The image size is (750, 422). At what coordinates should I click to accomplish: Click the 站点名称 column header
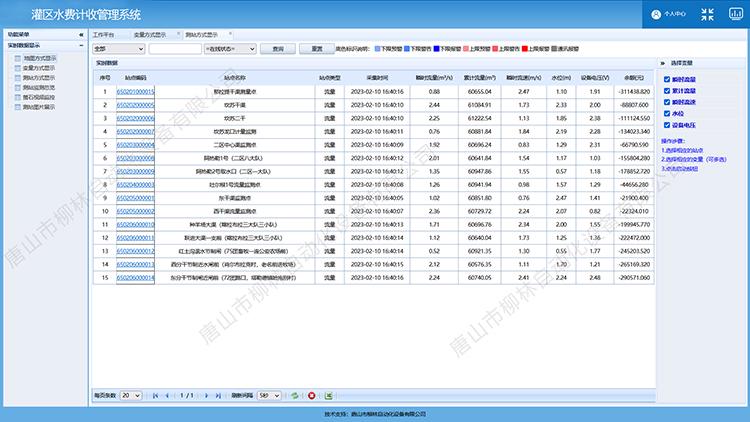pos(235,78)
